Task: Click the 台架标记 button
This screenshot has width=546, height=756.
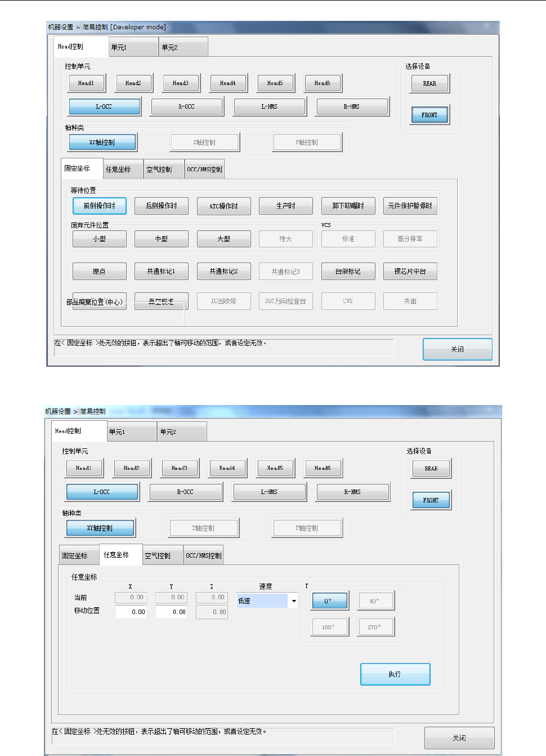Action: tap(348, 272)
